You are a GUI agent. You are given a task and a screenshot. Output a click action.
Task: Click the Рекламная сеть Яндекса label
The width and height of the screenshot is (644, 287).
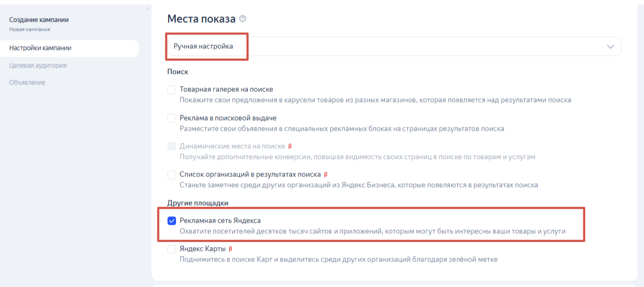(x=220, y=221)
